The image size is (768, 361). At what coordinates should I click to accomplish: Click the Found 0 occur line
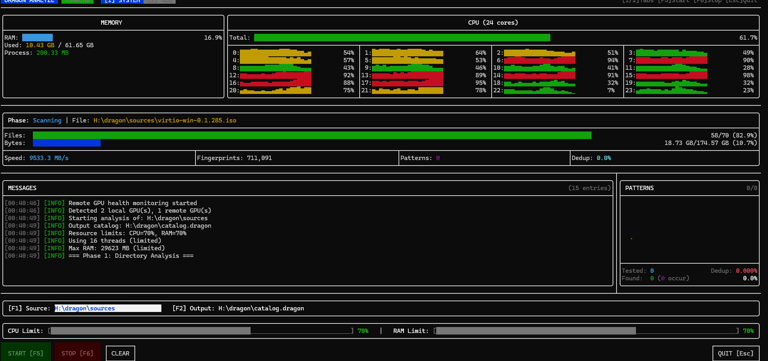click(655, 278)
